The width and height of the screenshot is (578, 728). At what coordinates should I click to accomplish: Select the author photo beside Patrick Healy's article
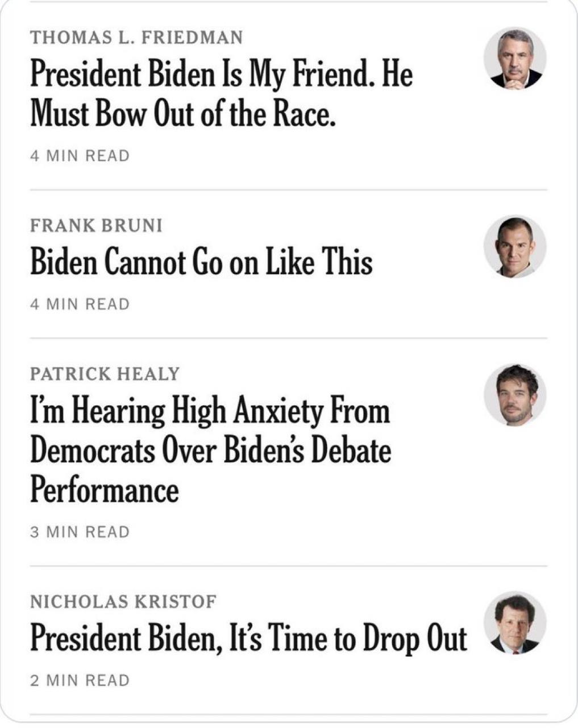515,395
